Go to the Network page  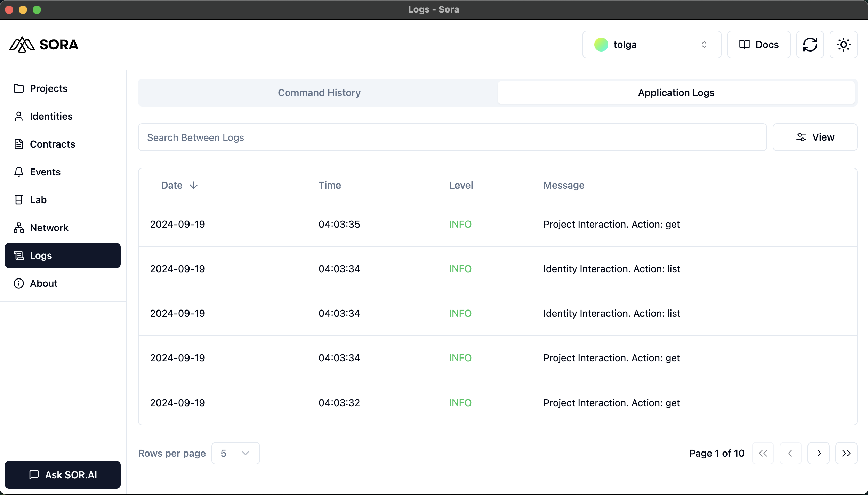point(63,228)
